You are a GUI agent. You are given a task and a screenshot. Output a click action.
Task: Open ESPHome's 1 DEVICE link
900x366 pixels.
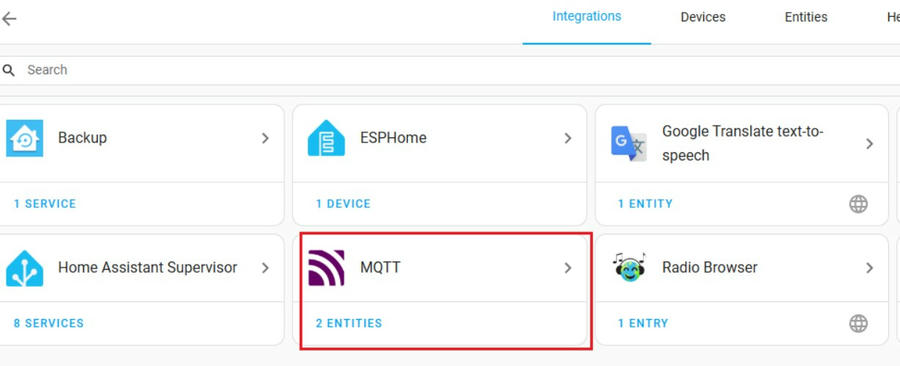[343, 204]
